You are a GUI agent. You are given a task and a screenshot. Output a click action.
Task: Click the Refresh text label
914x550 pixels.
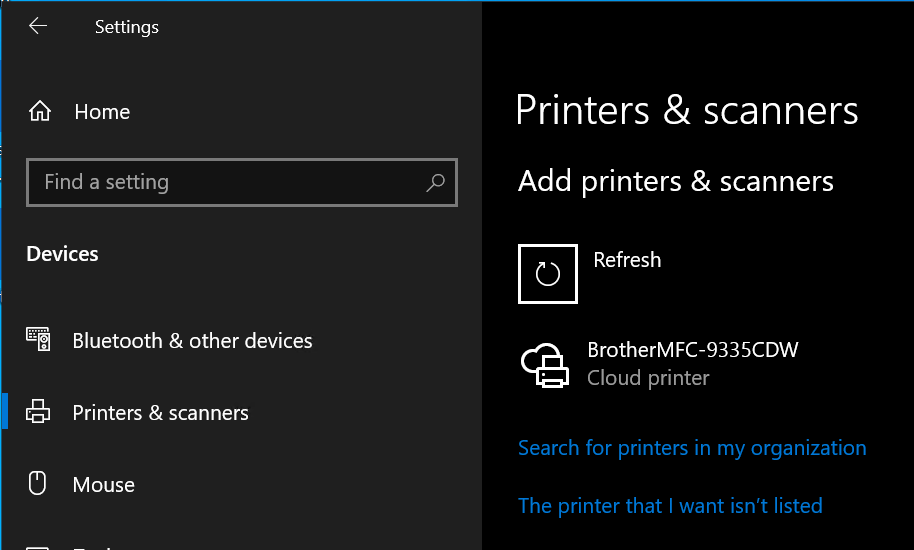click(627, 260)
